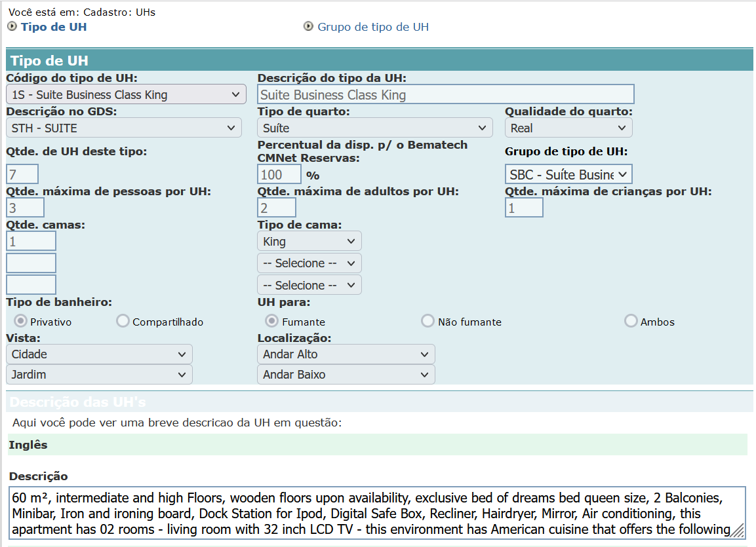The height and width of the screenshot is (547, 756).
Task: Open the Localização dropdown showing Andar Alto
Action: (x=346, y=354)
